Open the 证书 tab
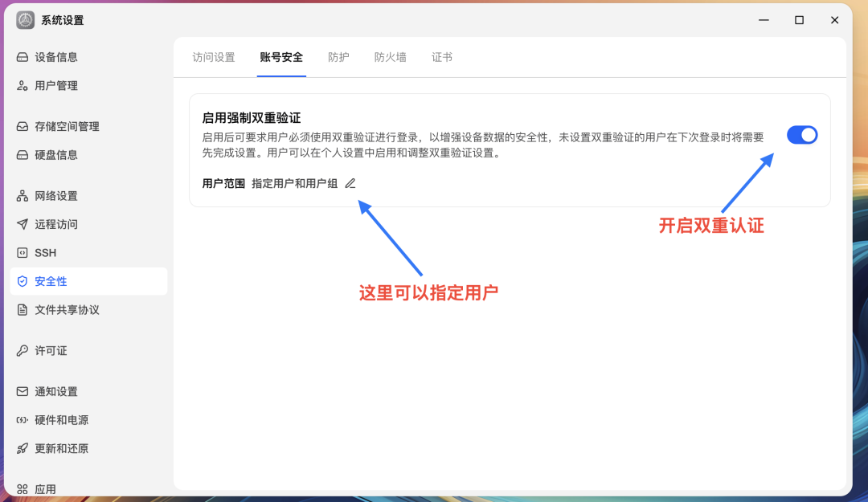The width and height of the screenshot is (868, 502). (442, 58)
